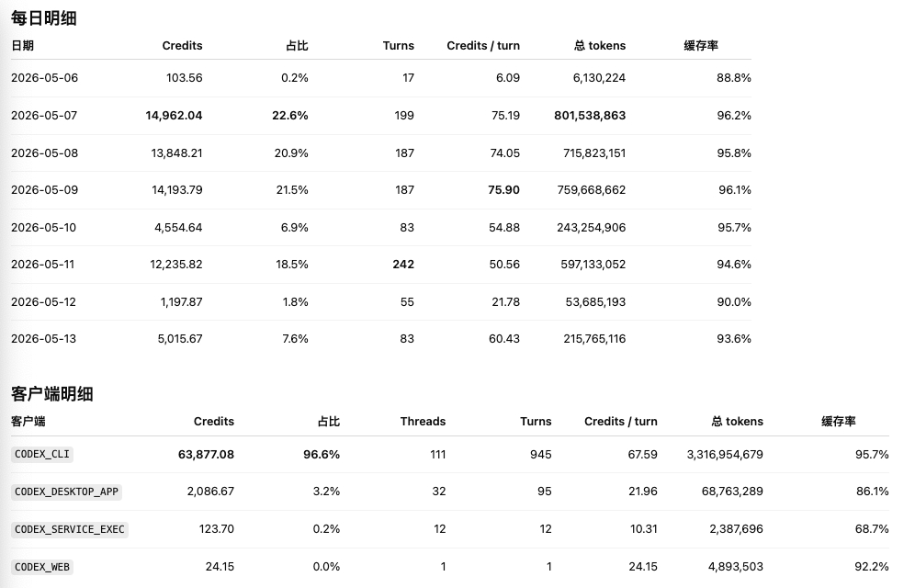
Task: Click the Threads column header
Action: 424,421
